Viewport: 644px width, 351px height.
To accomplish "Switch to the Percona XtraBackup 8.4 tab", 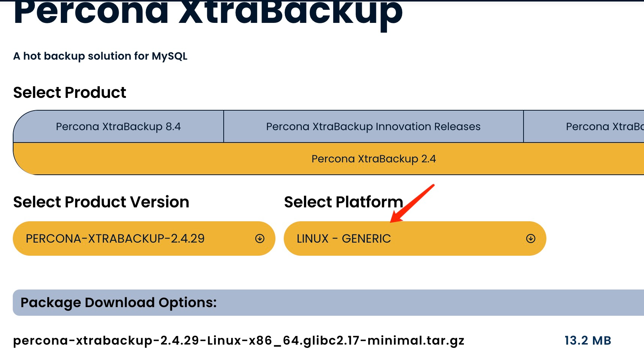I will point(118,127).
